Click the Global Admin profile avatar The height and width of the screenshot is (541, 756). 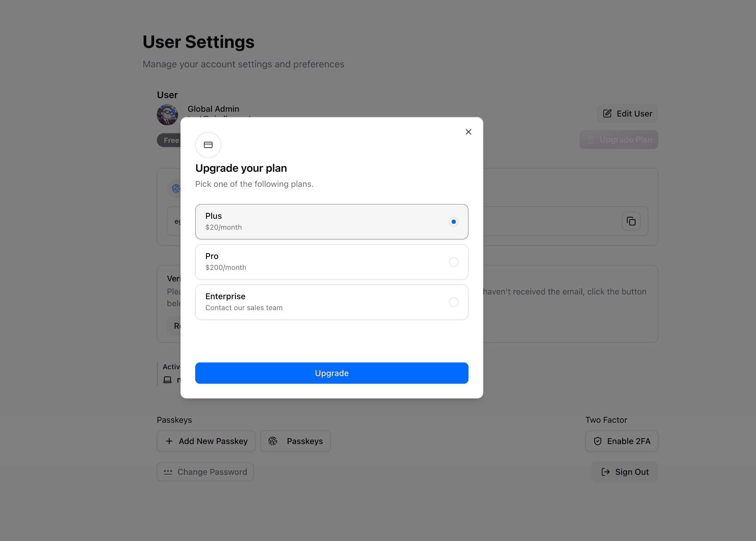pos(167,115)
